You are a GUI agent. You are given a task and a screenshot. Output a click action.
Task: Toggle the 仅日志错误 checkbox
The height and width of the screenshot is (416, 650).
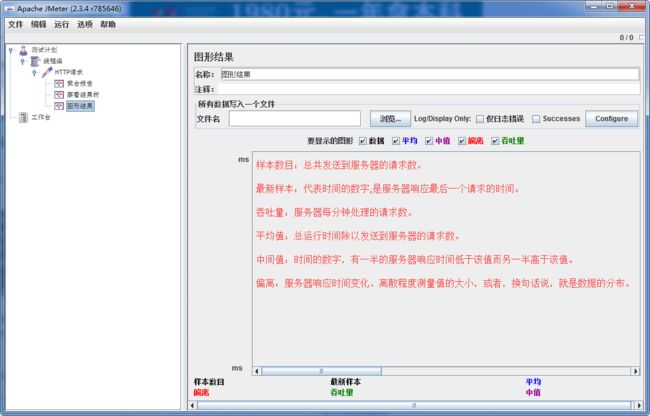[x=480, y=119]
